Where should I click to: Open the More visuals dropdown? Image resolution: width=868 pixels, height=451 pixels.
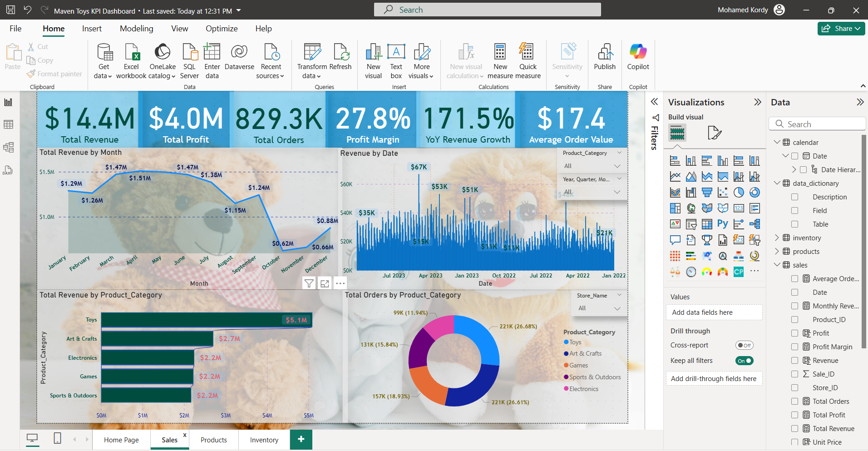(x=421, y=61)
